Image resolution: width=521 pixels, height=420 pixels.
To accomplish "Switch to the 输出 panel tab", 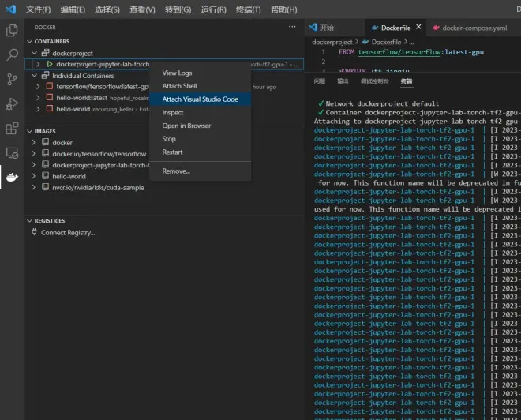I will (x=343, y=81).
